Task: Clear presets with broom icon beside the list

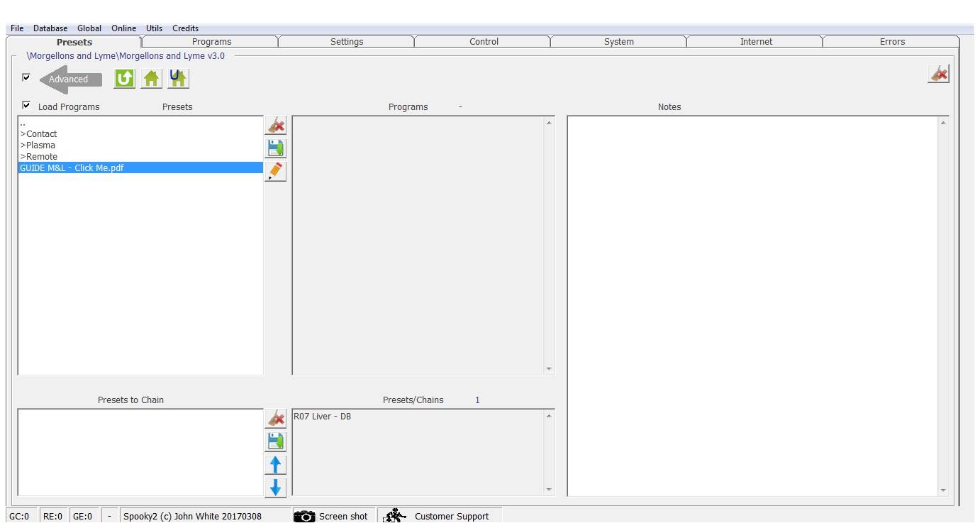Action: point(275,126)
